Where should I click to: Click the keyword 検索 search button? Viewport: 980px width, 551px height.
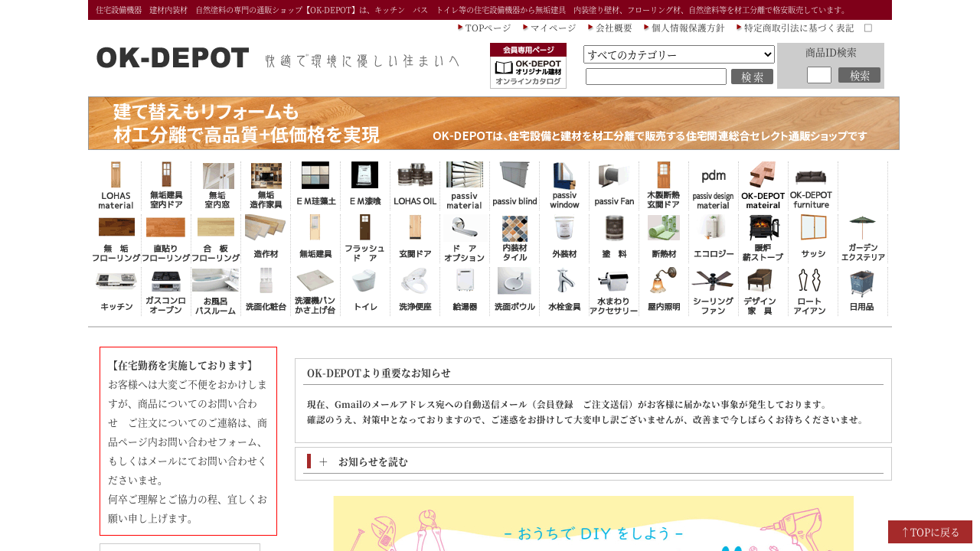coord(752,77)
